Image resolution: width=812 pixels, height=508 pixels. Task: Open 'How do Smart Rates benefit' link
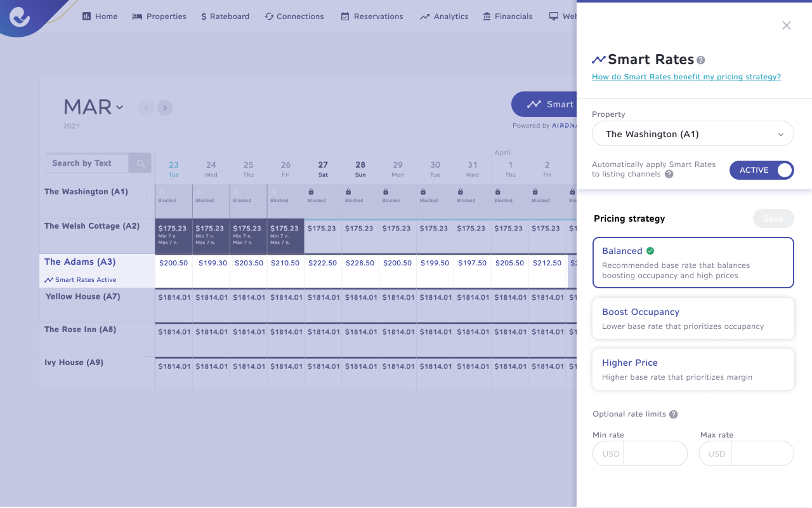pyautogui.click(x=686, y=77)
